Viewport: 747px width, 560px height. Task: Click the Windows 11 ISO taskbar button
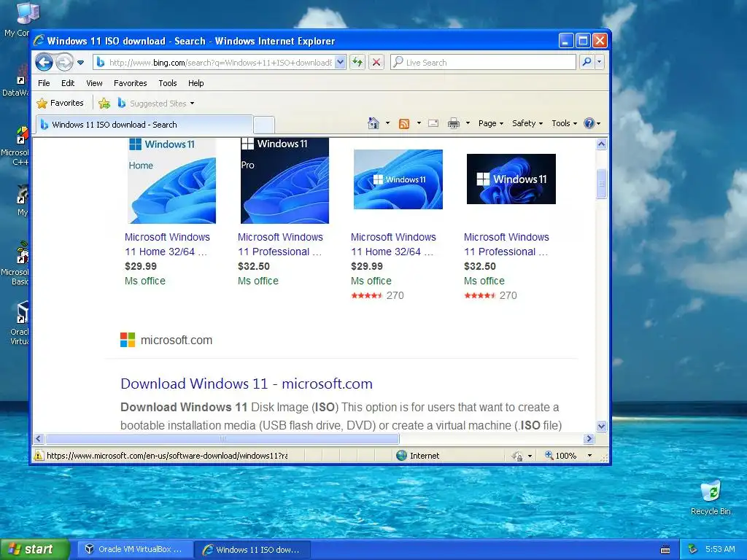[x=253, y=550]
